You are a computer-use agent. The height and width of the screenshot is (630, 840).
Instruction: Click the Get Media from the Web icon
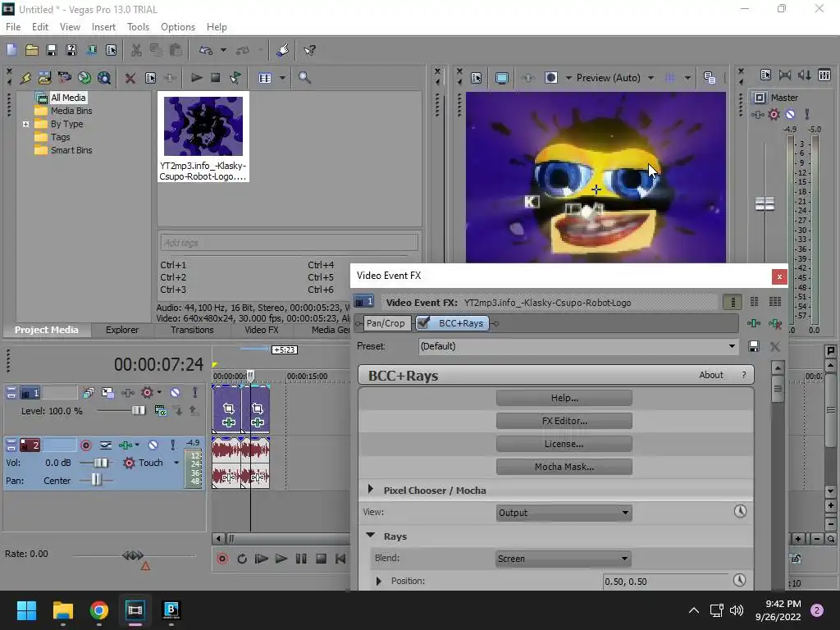[x=104, y=78]
